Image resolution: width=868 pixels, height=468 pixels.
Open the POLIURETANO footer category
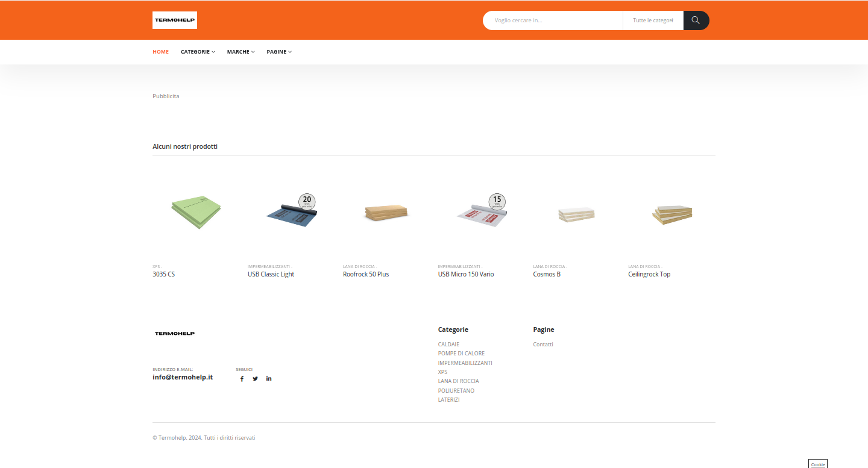click(x=456, y=391)
